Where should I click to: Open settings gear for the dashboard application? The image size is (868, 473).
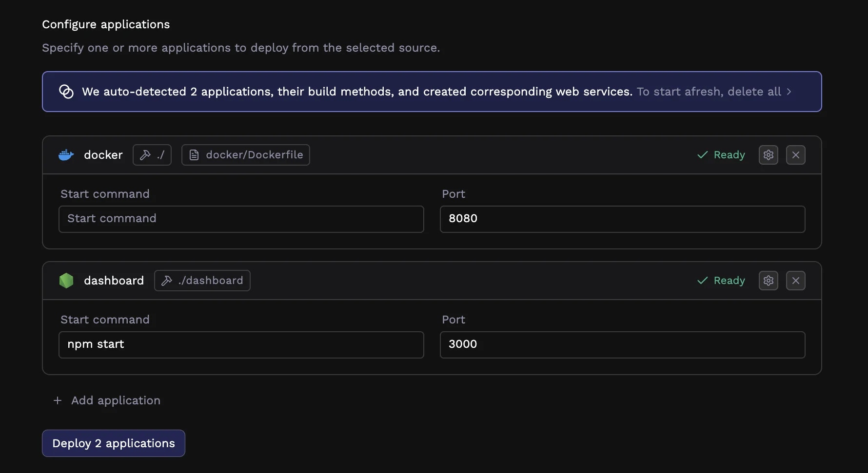click(768, 280)
